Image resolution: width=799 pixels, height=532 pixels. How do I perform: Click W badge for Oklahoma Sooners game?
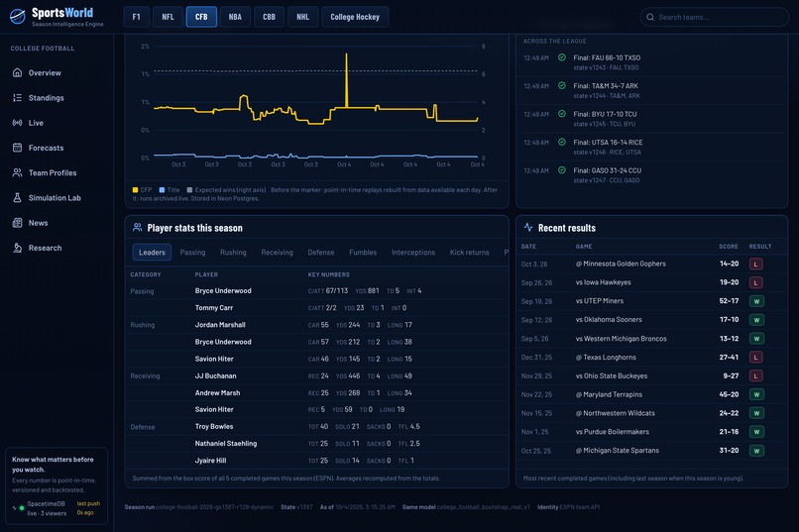pyautogui.click(x=756, y=320)
